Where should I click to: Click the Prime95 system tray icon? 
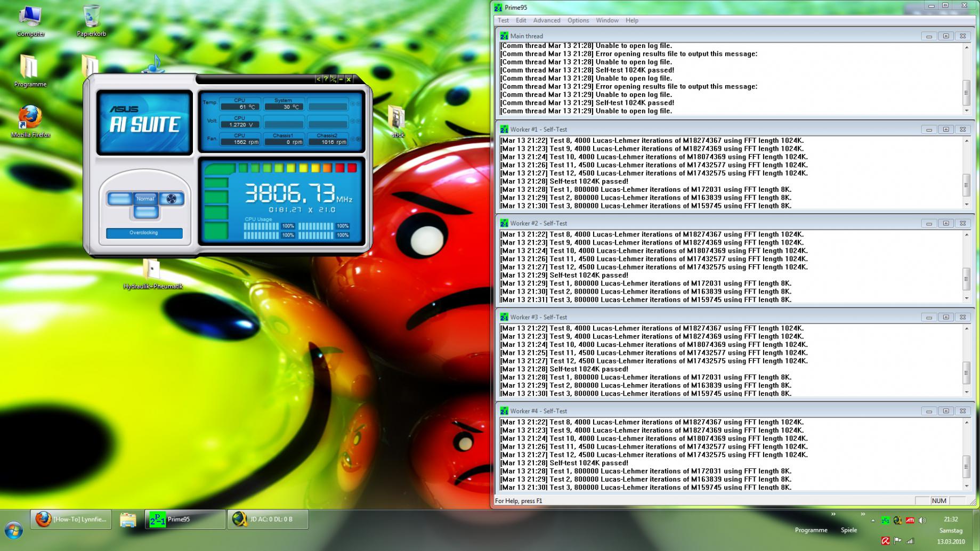885,521
